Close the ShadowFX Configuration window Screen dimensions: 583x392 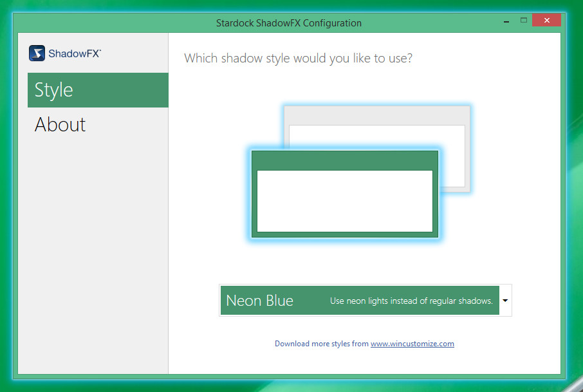pyautogui.click(x=546, y=20)
